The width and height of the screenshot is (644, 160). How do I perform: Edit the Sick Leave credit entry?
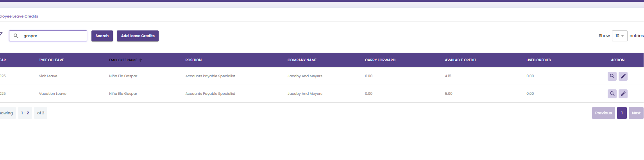pyautogui.click(x=623, y=76)
